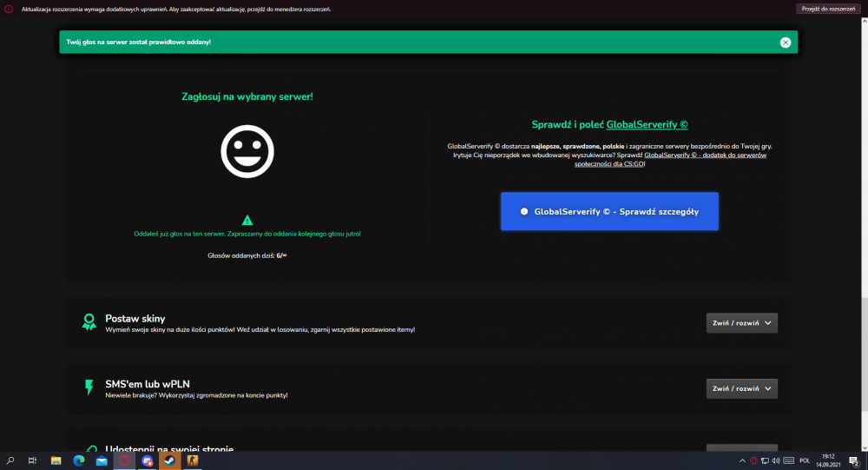Click 'Głosów oddanych dziś' counter text
This screenshot has height=470, width=868.
(247, 255)
